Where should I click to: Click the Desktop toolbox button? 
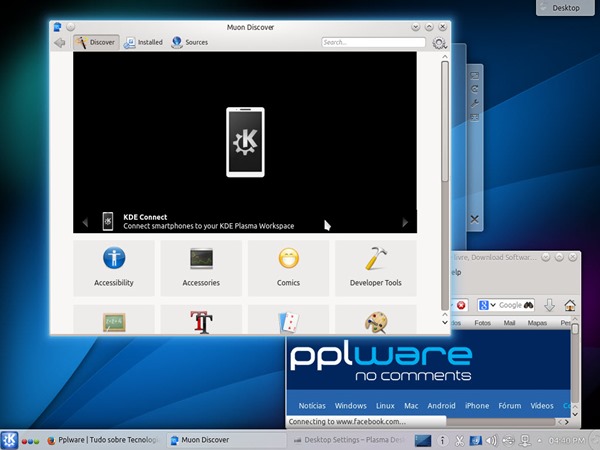[565, 7]
